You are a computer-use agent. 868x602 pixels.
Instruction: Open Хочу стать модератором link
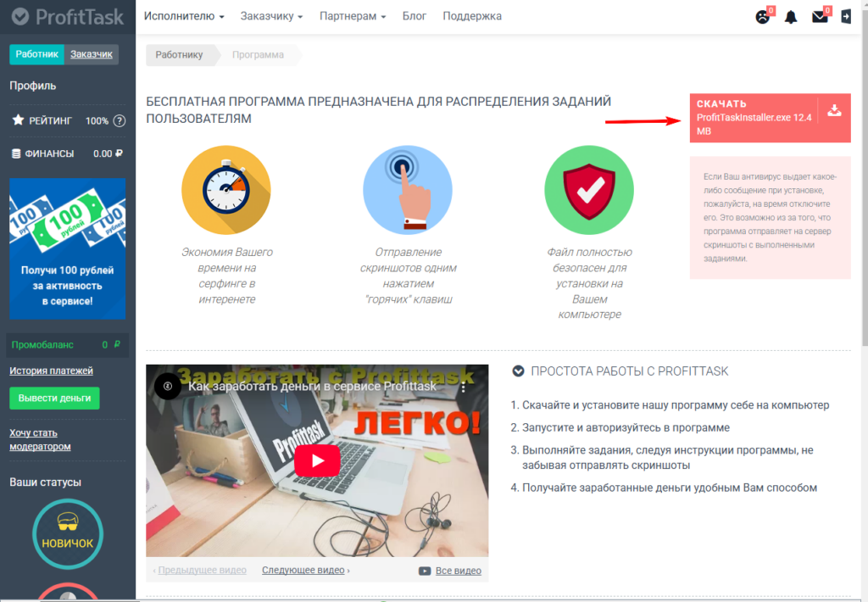tap(40, 440)
